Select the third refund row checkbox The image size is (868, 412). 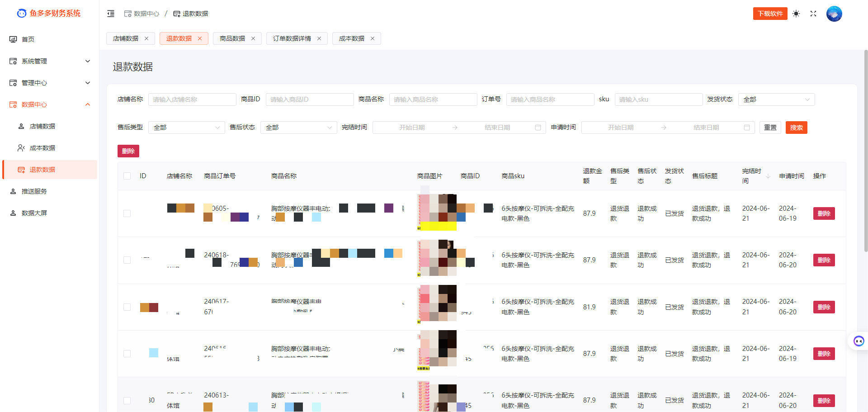tap(127, 307)
